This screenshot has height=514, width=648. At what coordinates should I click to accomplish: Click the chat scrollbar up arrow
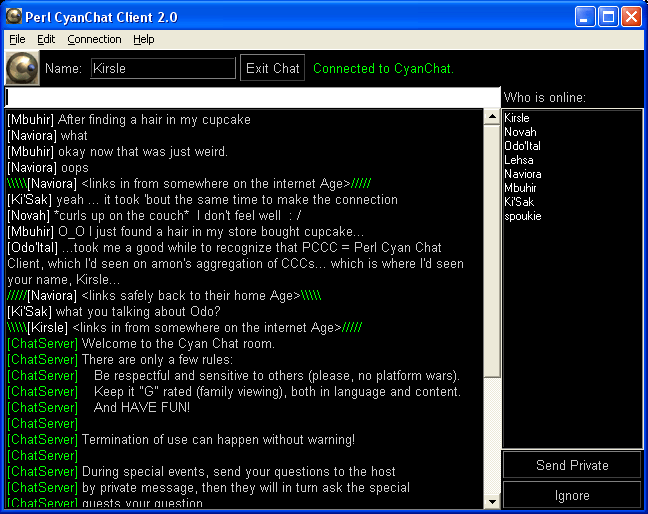click(492, 117)
